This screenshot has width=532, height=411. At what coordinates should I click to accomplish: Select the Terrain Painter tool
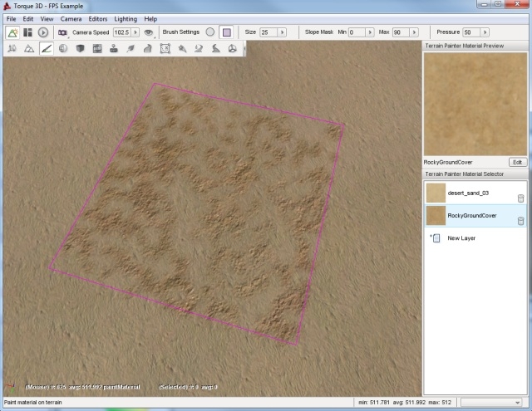[x=46, y=49]
